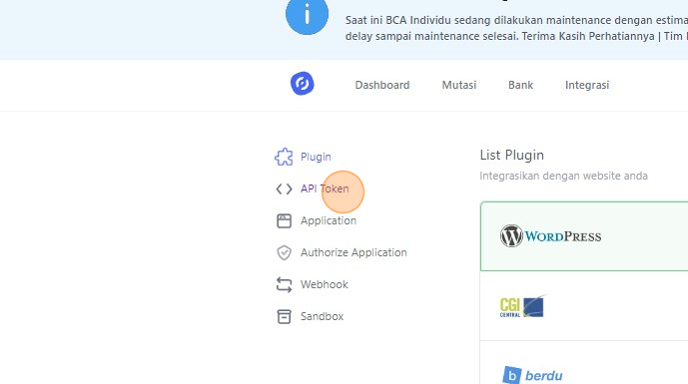The image size is (688, 384).
Task: Open the Dashboard menu item
Action: point(382,85)
